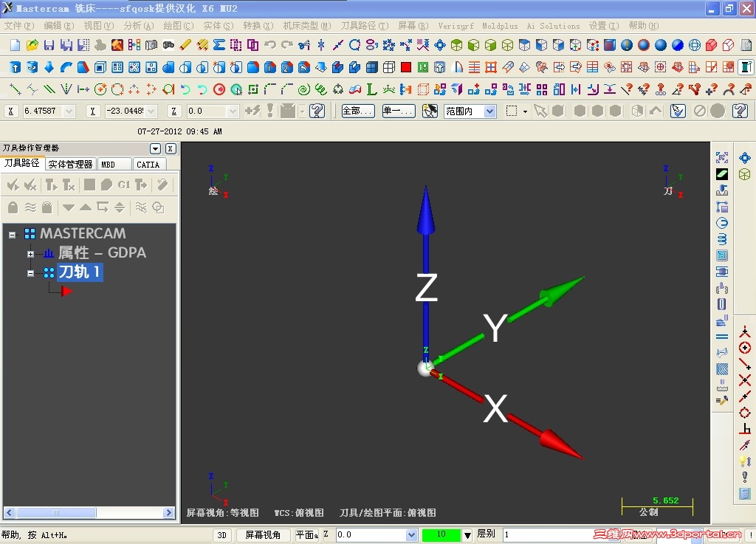Screen dimensions: 756x544
Task: Click the green spiral icon
Action: point(303,89)
